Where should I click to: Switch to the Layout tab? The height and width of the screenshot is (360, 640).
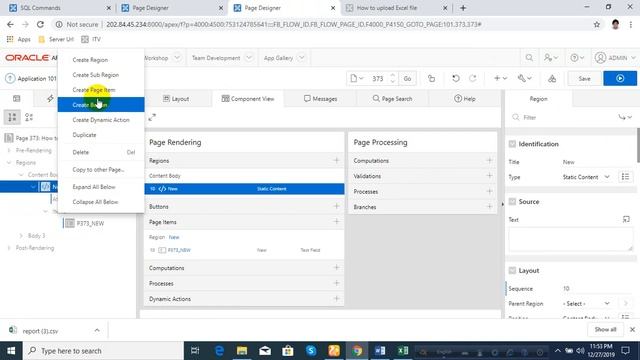176,99
